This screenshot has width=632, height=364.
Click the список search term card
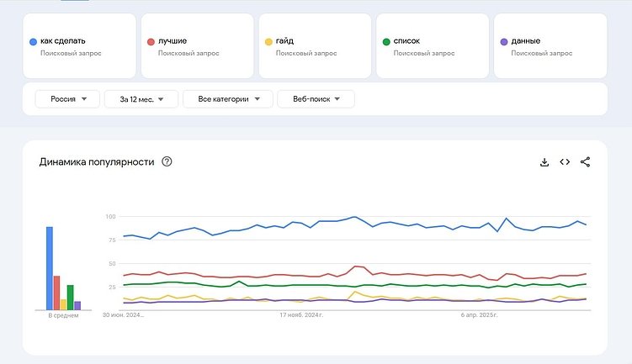[x=432, y=46]
